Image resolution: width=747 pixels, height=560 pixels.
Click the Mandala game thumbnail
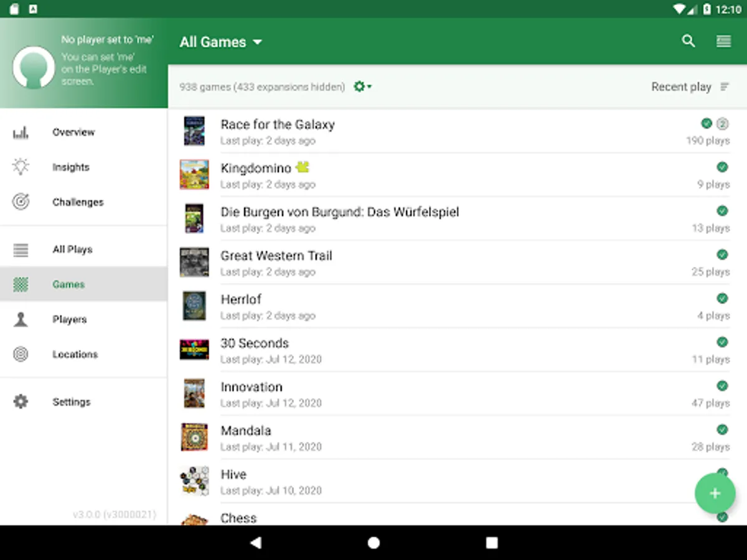tap(194, 437)
